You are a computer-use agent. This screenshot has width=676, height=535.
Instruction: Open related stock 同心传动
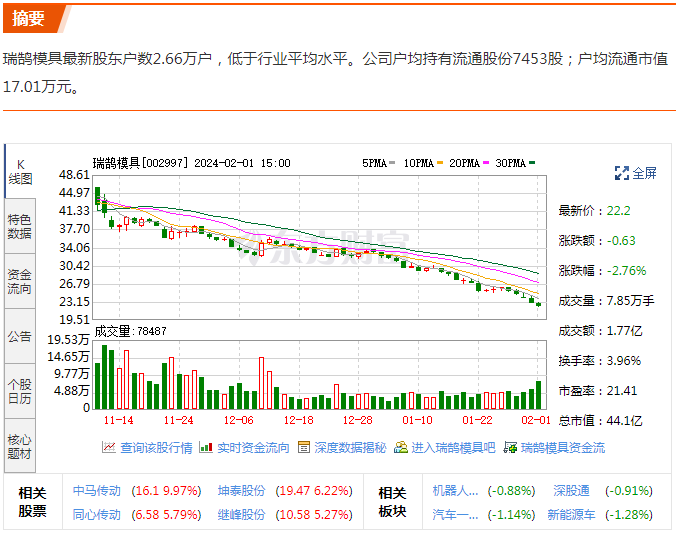[97, 515]
